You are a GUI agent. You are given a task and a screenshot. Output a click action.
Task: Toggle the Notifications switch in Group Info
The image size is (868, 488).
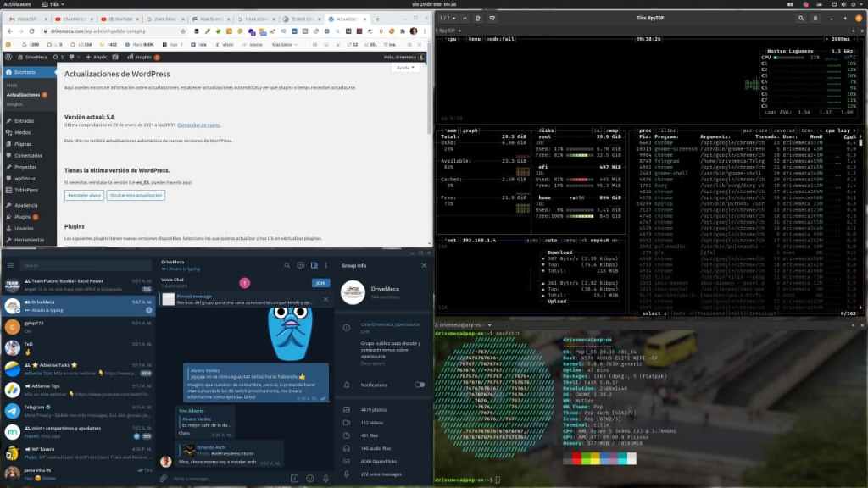coord(419,385)
